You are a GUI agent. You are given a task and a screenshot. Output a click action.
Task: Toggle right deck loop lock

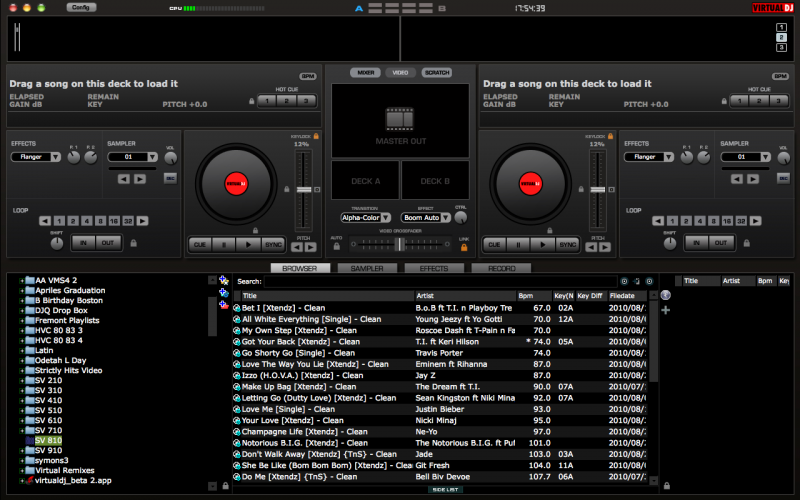click(746, 243)
